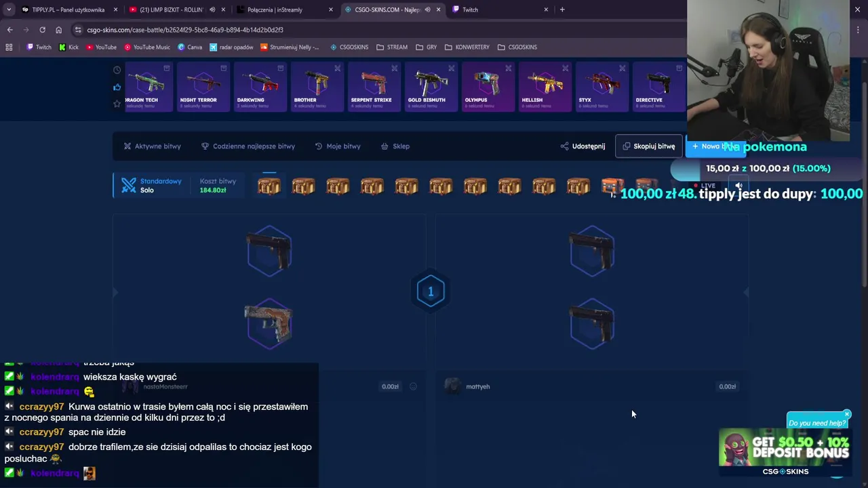The image size is (868, 488).
Task: Go to Aktywne bitwy tab
Action: (x=152, y=146)
